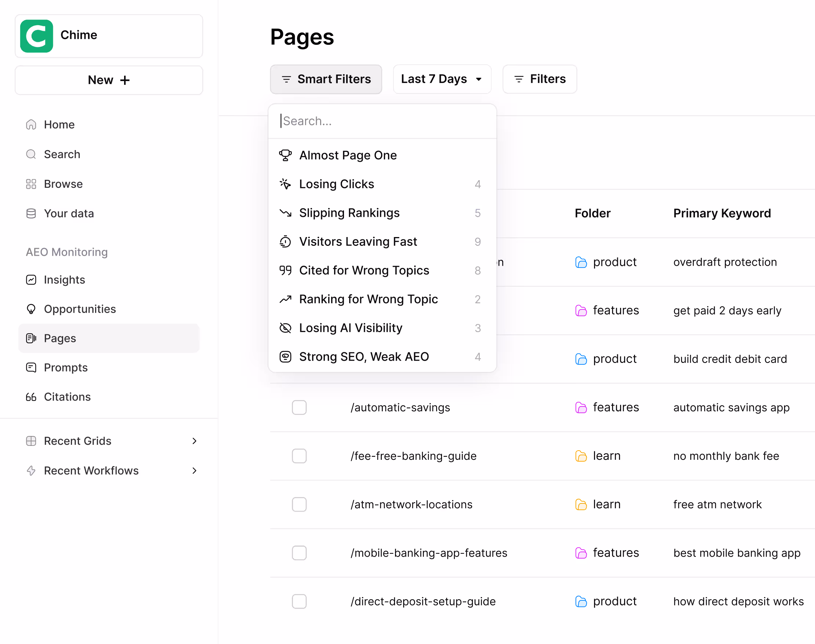
Task: Click the blue folder icon beside overdraft protection
Action: (581, 262)
